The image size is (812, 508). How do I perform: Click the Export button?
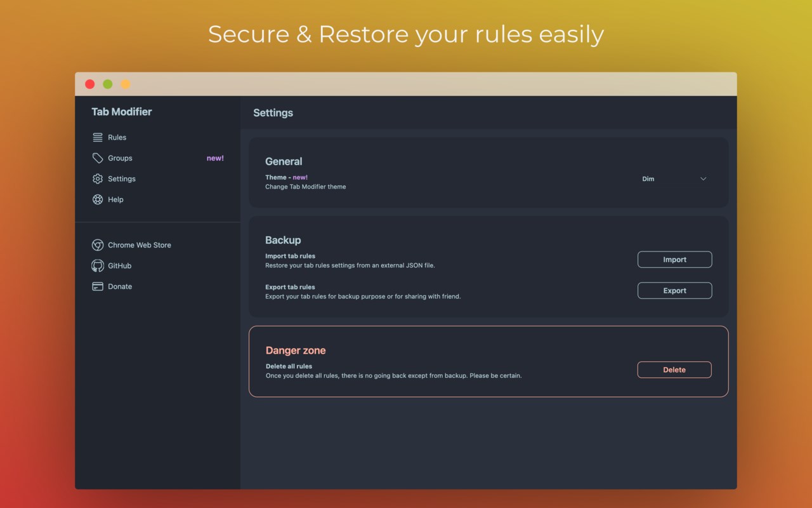[674, 291]
